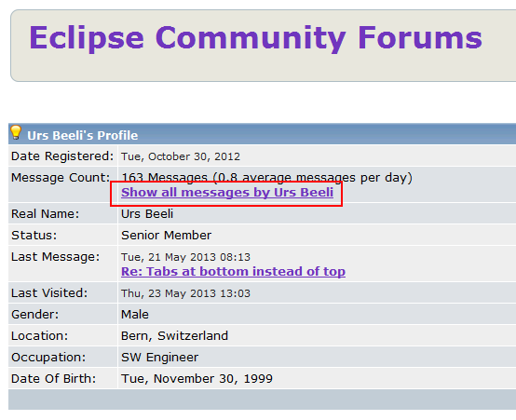Click the Senior Member status value

pyautogui.click(x=166, y=236)
